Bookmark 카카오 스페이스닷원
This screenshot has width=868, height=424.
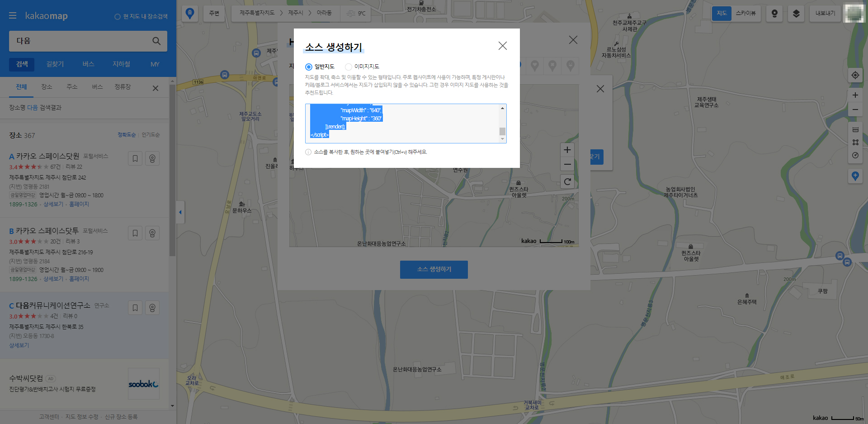coord(135,158)
